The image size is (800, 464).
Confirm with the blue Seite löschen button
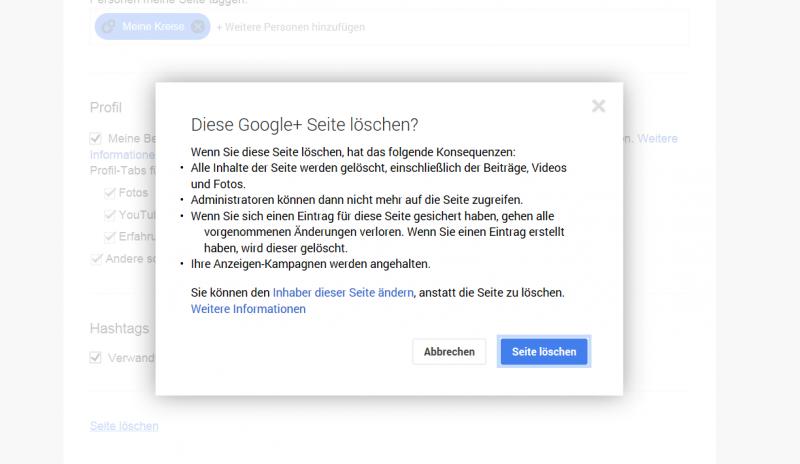point(544,352)
